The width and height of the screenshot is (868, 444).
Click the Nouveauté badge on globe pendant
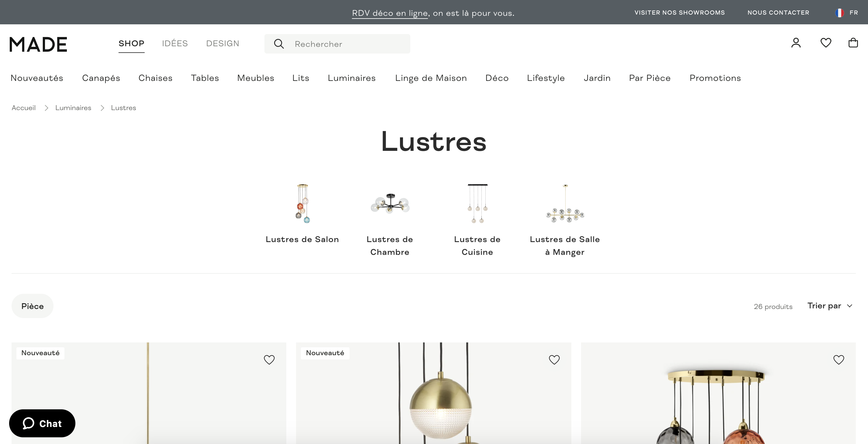[325, 353]
